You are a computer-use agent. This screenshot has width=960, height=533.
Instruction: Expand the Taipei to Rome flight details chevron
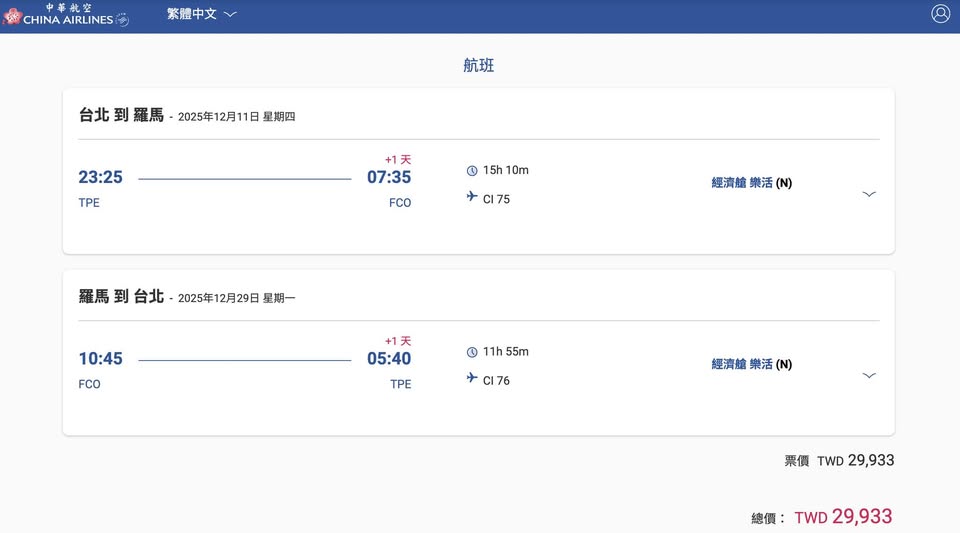click(869, 194)
